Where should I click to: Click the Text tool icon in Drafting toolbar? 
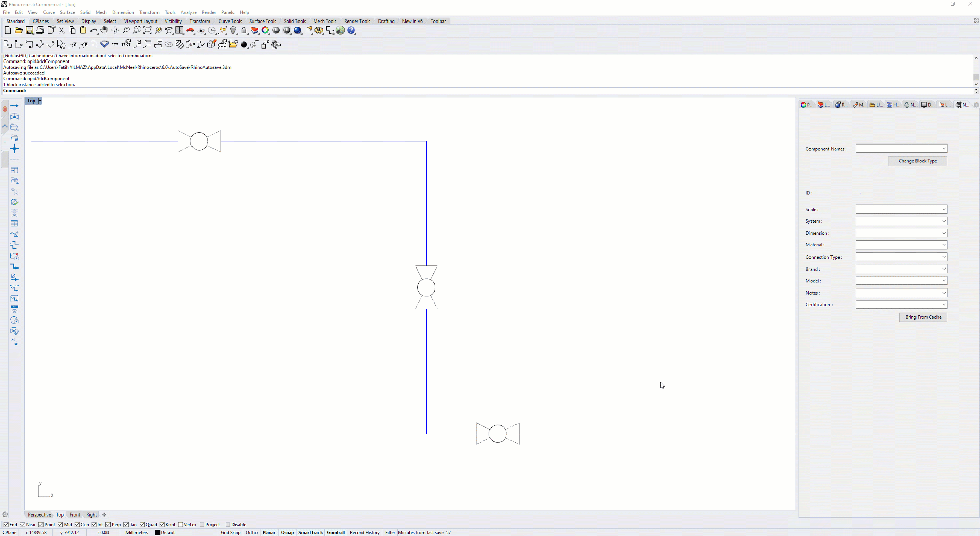coord(115,45)
